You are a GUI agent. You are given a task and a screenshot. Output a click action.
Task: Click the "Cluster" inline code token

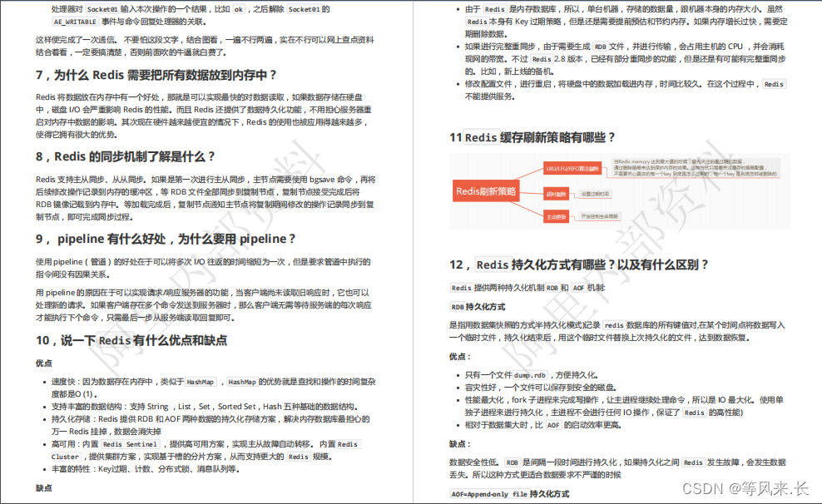(65, 457)
